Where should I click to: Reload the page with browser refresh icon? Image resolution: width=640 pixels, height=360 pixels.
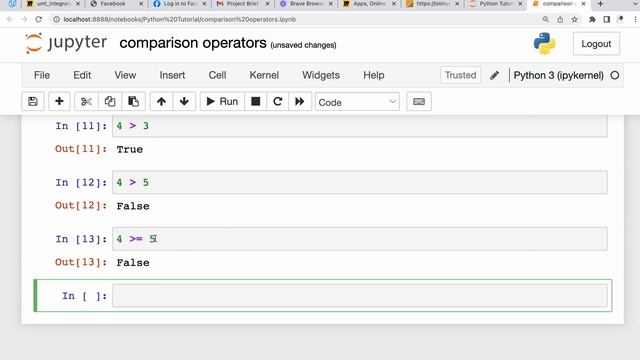click(x=38, y=19)
